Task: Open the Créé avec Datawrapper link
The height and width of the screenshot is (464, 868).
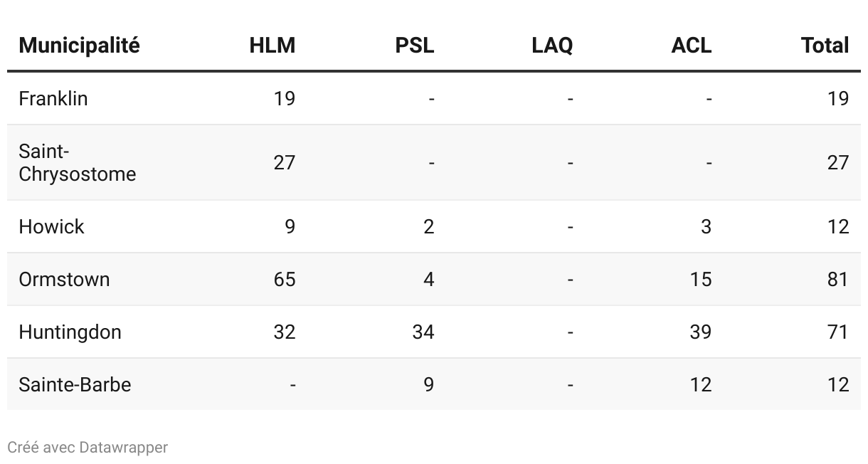Action: coord(88,448)
